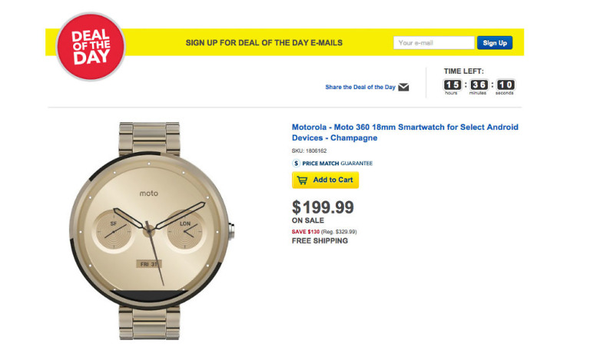Open the Share the Deal of the Day link
Viewport: 590px width, 364px height.
pyautogui.click(x=360, y=88)
